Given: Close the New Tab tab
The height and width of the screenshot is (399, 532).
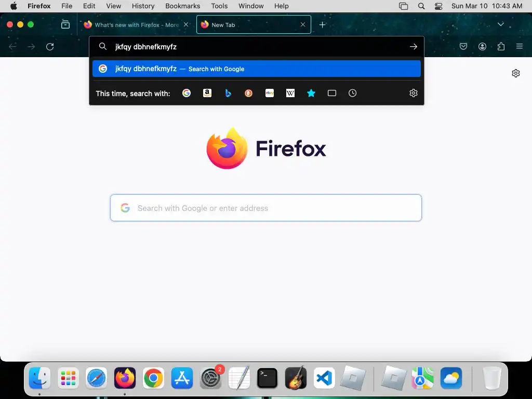Looking at the screenshot, I should 303,24.
